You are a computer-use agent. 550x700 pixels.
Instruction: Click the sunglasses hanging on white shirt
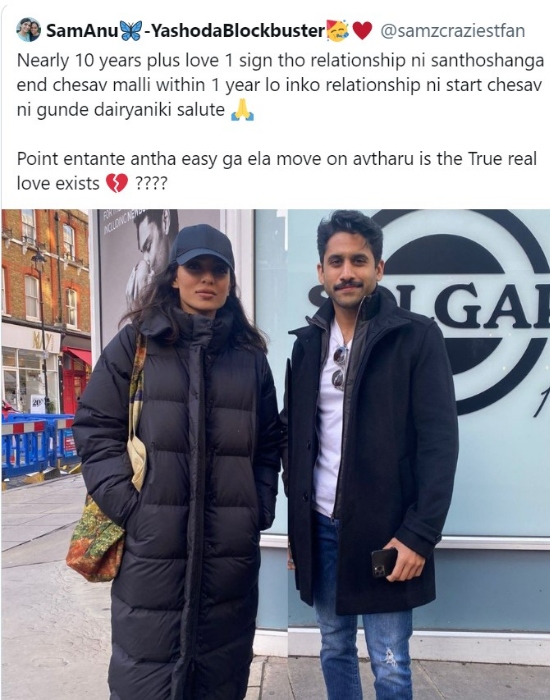341,367
